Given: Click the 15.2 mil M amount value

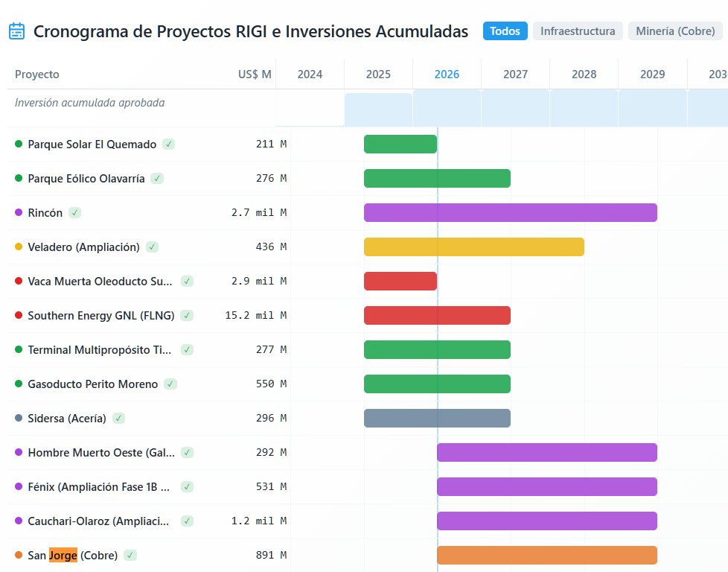Looking at the screenshot, I should click(256, 316).
